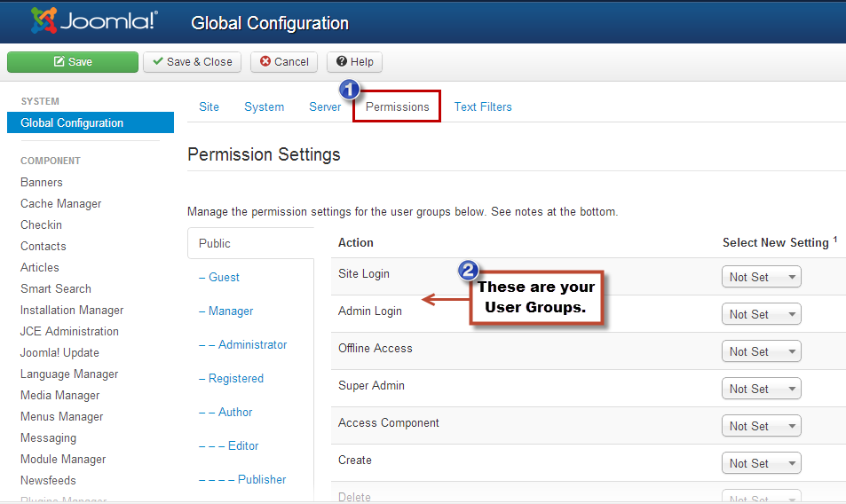Click the Access Component action label
Image resolution: width=846 pixels, height=504 pixels.
click(x=389, y=423)
